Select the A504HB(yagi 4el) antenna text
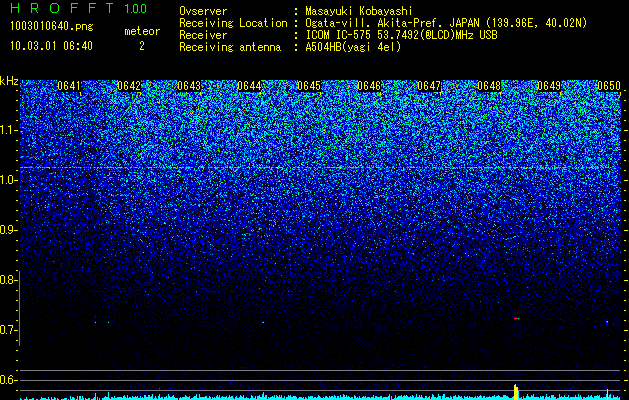The image size is (629, 400). (x=353, y=47)
